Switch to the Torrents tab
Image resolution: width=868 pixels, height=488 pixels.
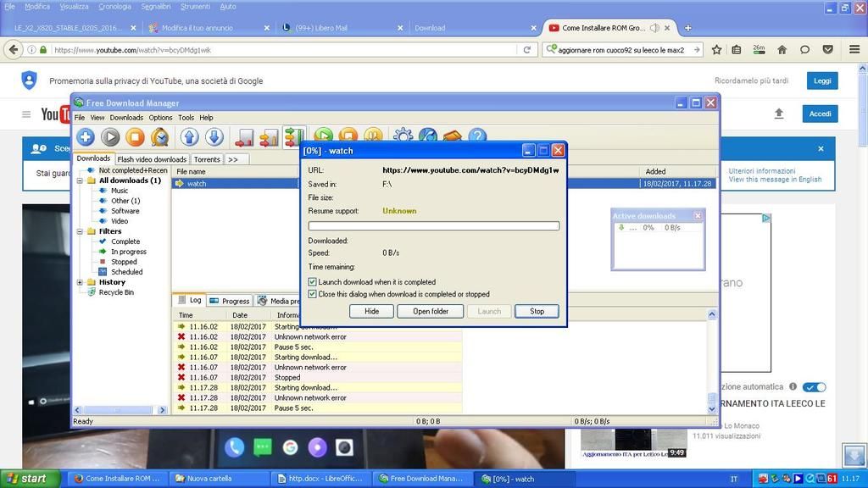tap(207, 159)
